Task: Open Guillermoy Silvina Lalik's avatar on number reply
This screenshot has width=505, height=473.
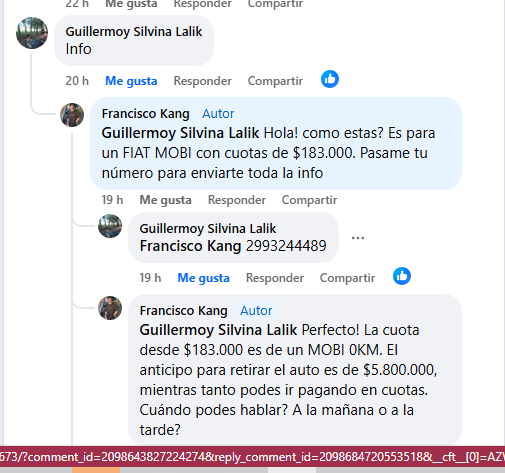Action: (x=110, y=226)
